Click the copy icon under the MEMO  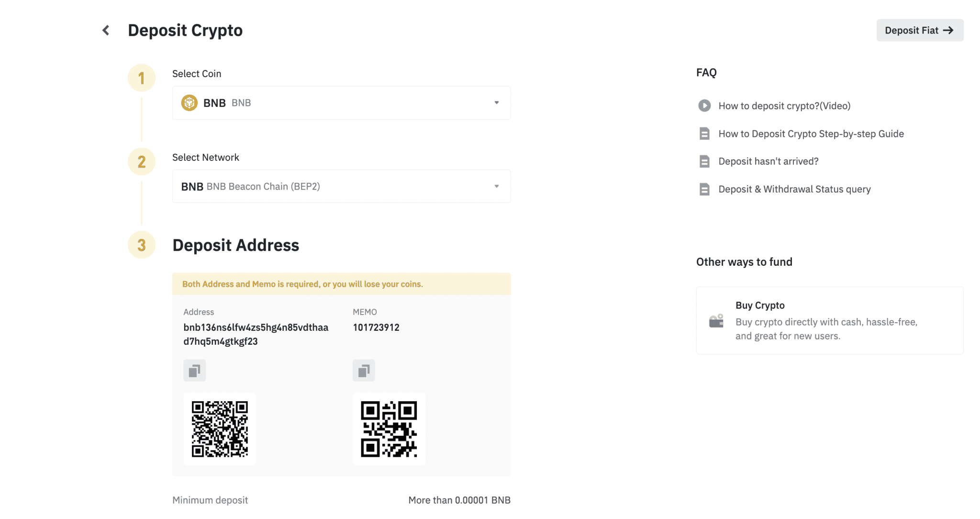click(364, 371)
